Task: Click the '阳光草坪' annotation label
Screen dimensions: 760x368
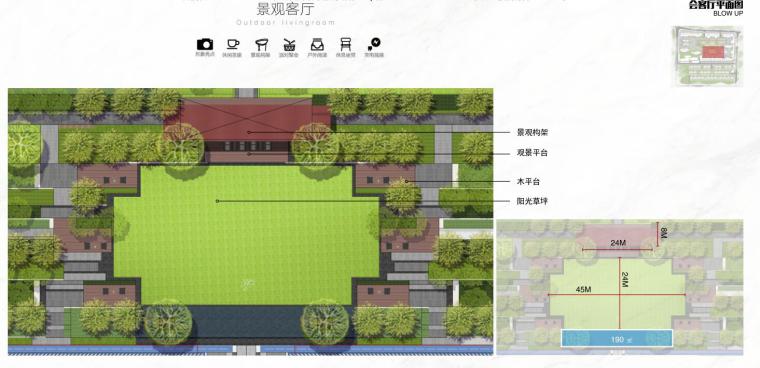Action: pyautogui.click(x=532, y=201)
